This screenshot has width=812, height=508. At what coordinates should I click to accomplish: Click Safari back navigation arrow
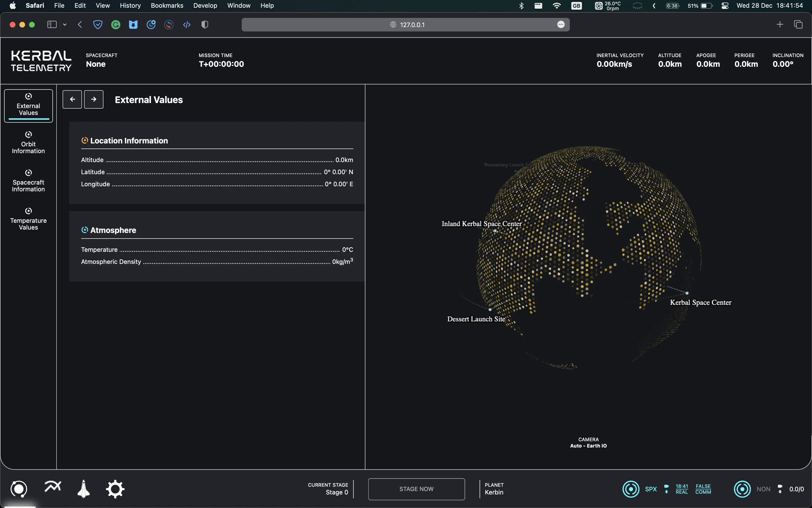tap(80, 24)
